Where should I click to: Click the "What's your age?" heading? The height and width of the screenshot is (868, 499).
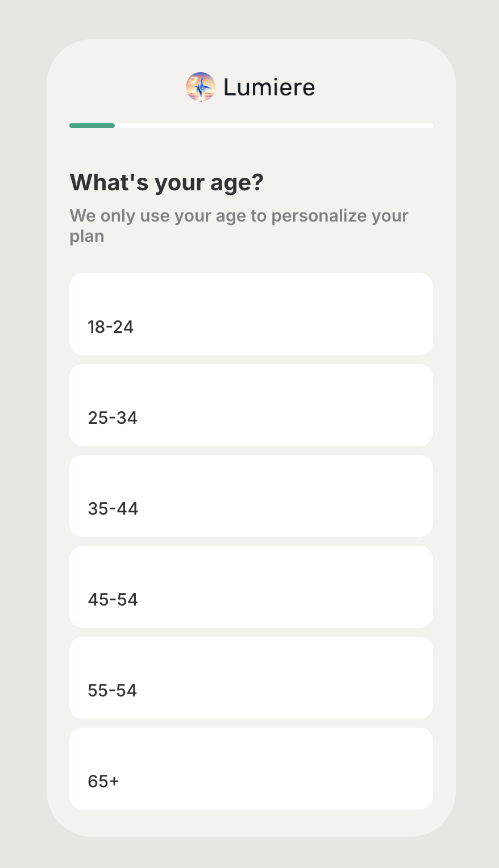(x=167, y=182)
